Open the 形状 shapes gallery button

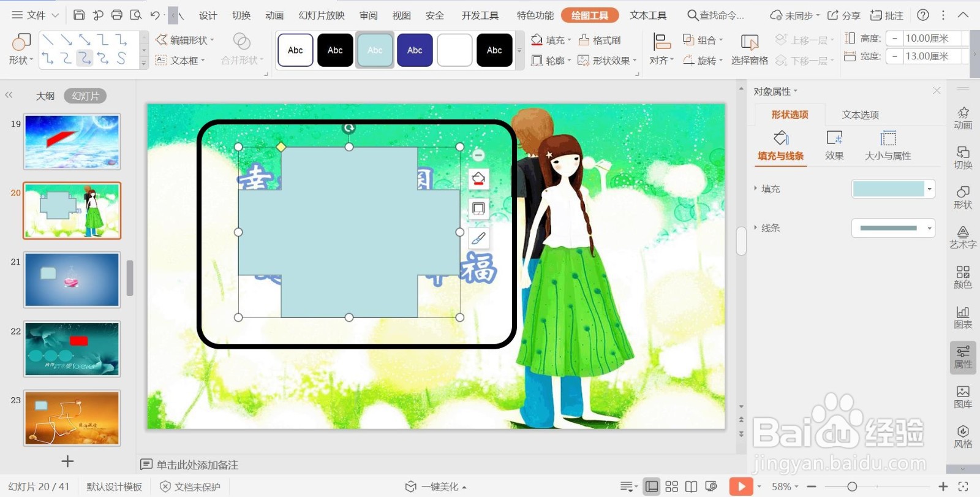tap(21, 49)
